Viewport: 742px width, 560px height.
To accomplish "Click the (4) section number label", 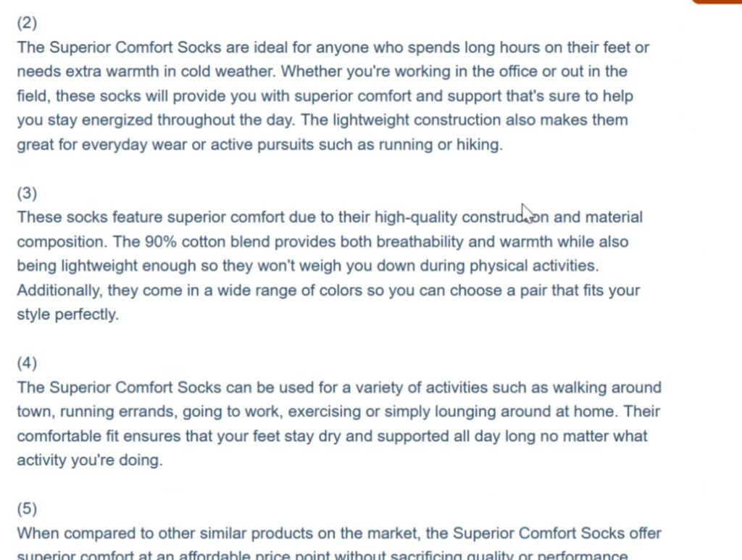I will 27,363.
